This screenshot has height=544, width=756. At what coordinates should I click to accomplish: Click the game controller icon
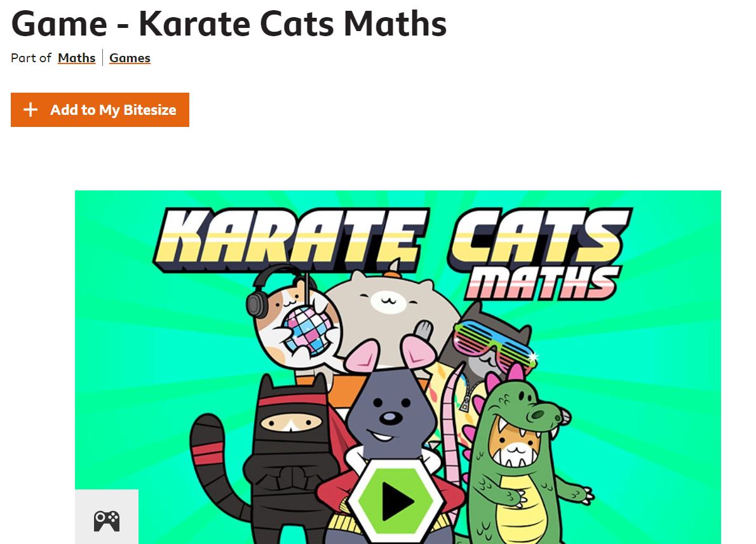coord(107,521)
